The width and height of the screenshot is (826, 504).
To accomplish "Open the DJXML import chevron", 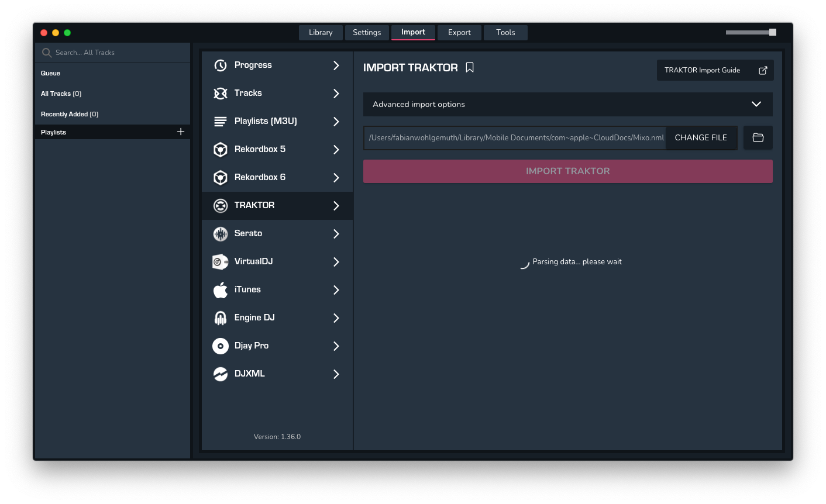I will point(336,374).
